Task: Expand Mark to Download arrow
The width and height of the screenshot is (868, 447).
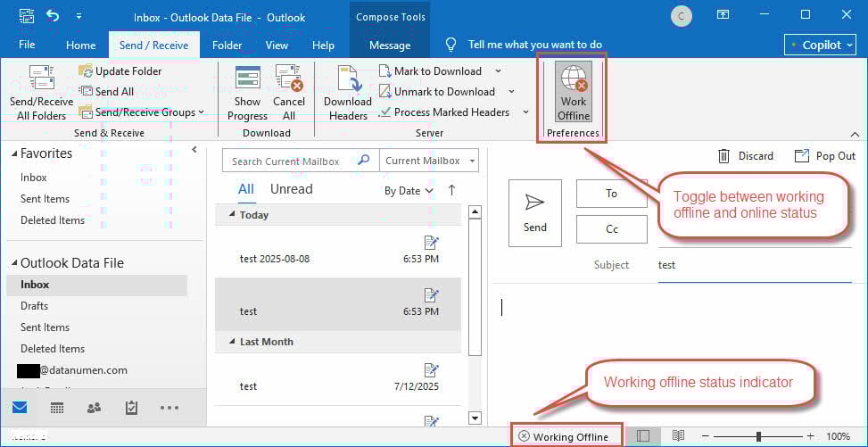Action: pyautogui.click(x=498, y=70)
